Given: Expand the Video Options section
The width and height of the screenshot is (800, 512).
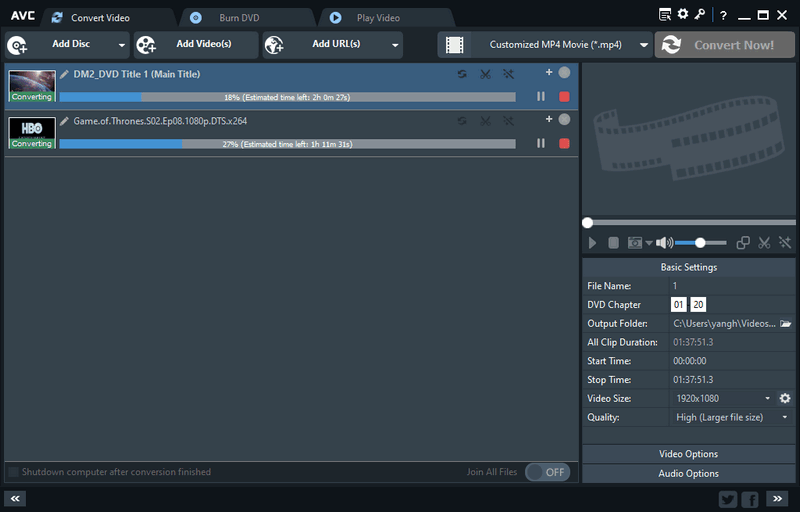Looking at the screenshot, I should 688,454.
